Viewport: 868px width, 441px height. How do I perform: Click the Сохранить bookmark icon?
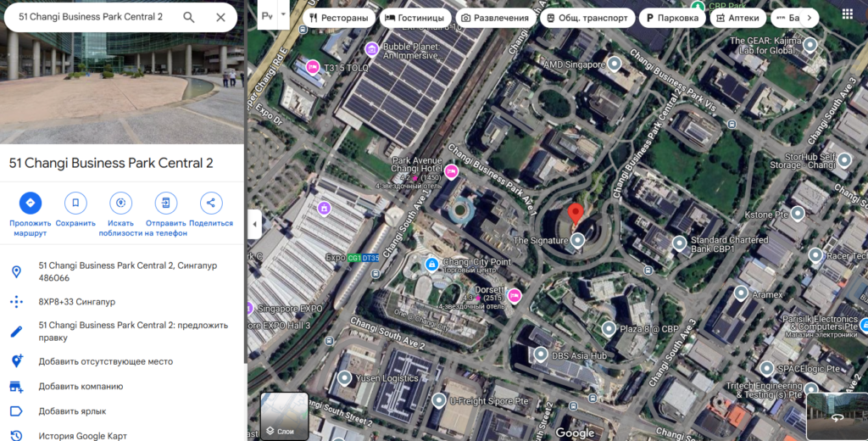click(75, 203)
